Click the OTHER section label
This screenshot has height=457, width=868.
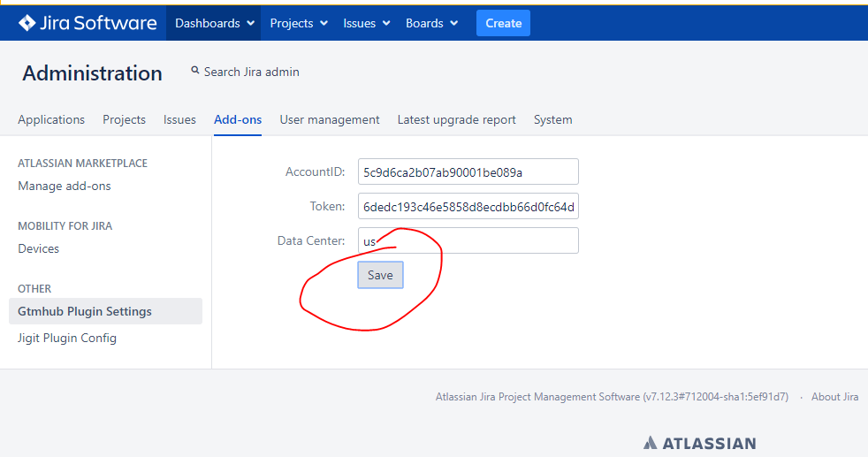pos(34,289)
